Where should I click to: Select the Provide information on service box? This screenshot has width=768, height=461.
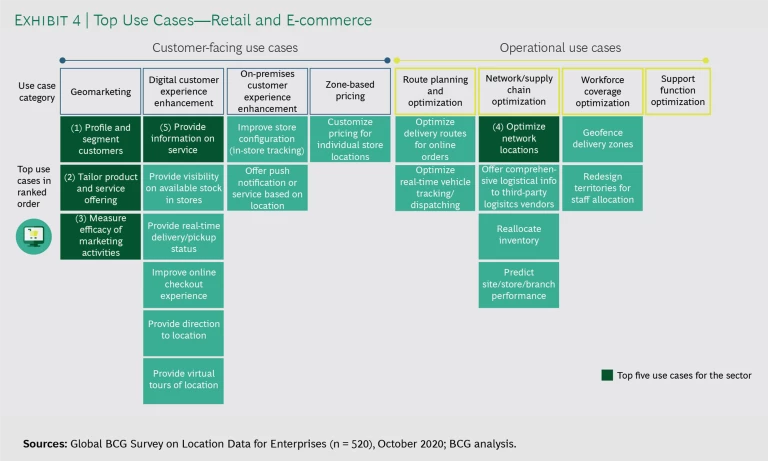click(184, 139)
